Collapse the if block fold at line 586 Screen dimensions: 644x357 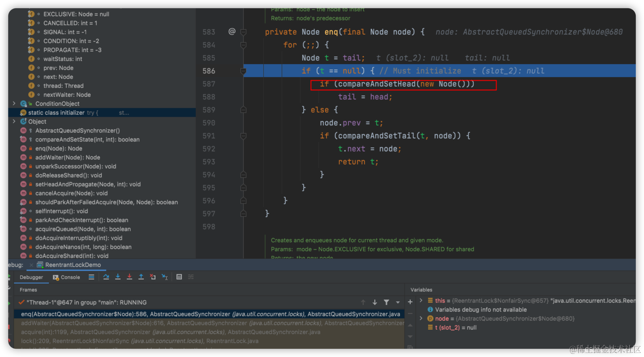coord(243,71)
